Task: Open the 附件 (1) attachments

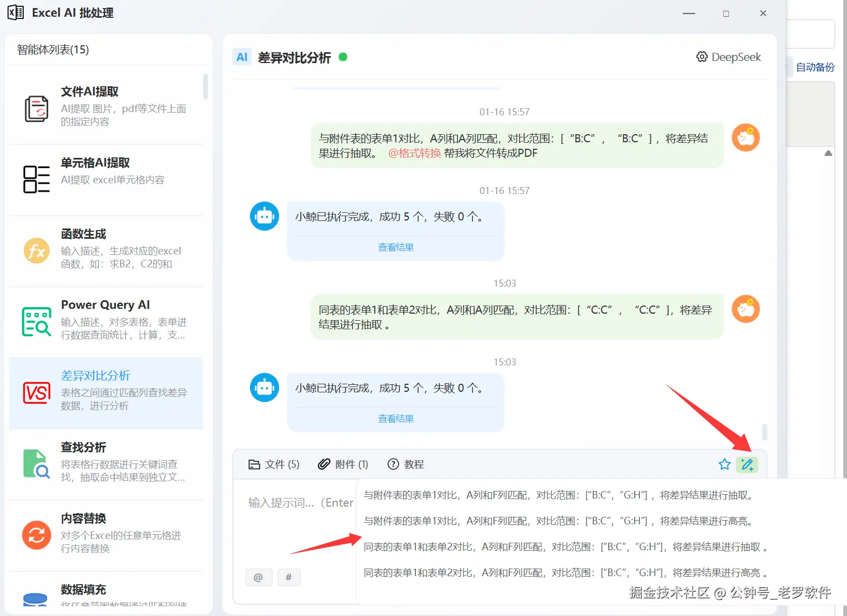Action: (x=343, y=464)
